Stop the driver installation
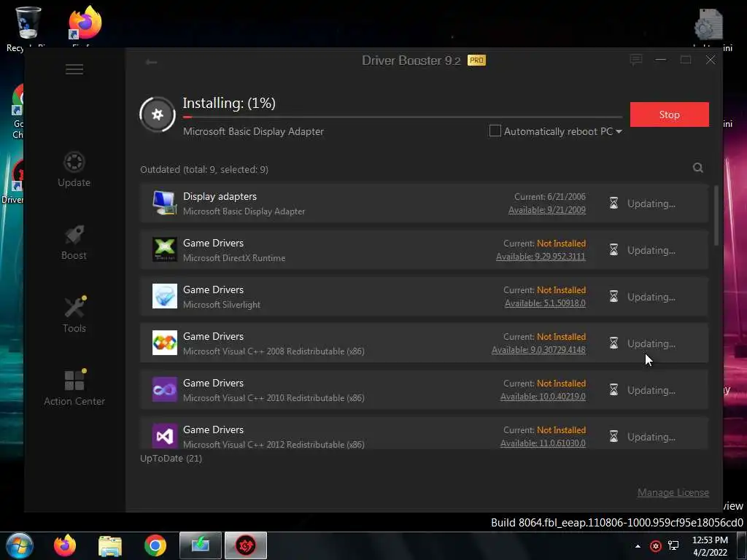This screenshot has width=747, height=560. tap(670, 114)
